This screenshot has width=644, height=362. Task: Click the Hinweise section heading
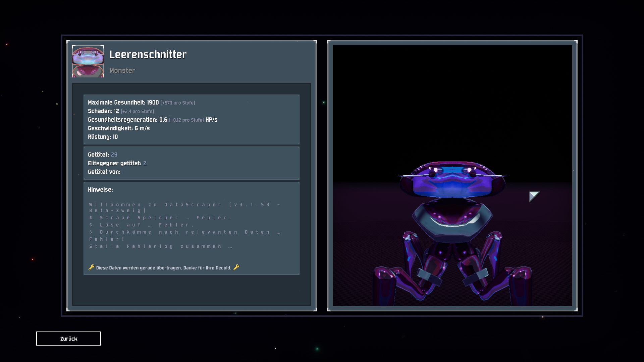100,190
